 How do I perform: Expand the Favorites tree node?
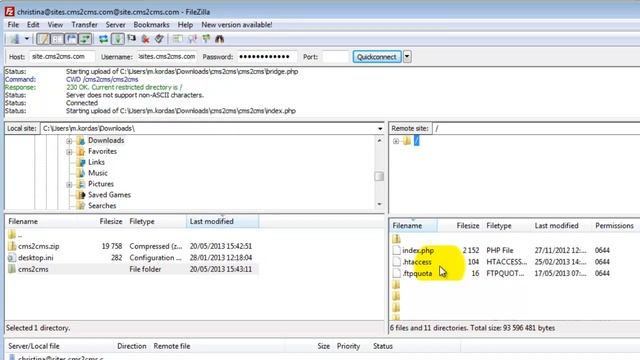click(x=69, y=152)
